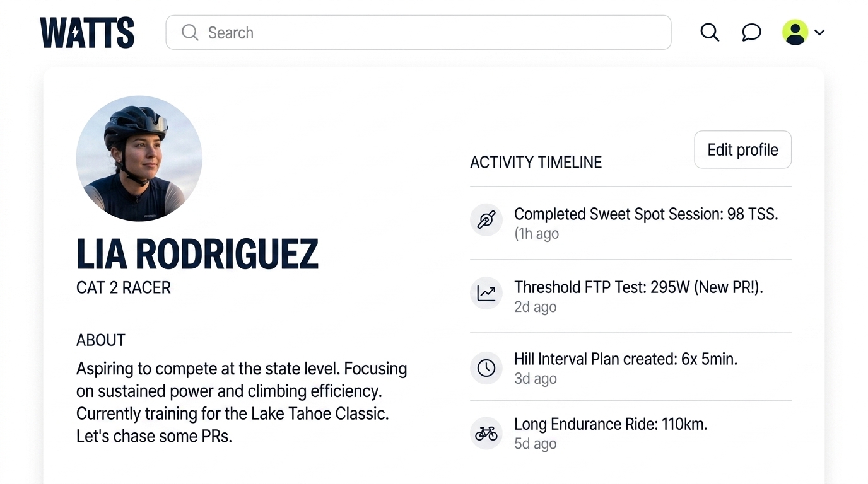
Task: Open the Completed Sweet Spot Session entry
Action: click(646, 214)
